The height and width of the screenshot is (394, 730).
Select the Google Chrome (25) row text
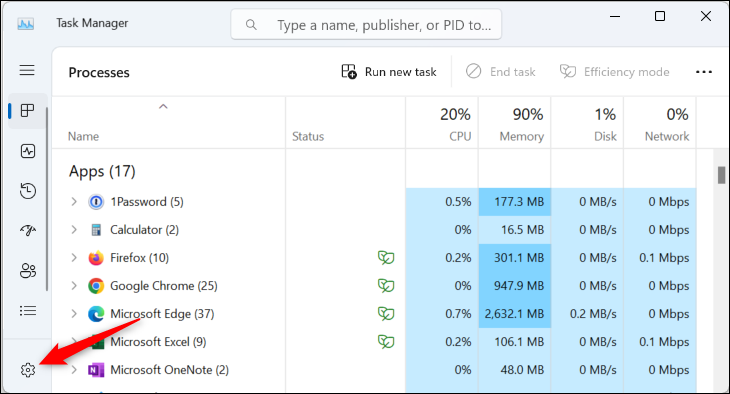[164, 286]
